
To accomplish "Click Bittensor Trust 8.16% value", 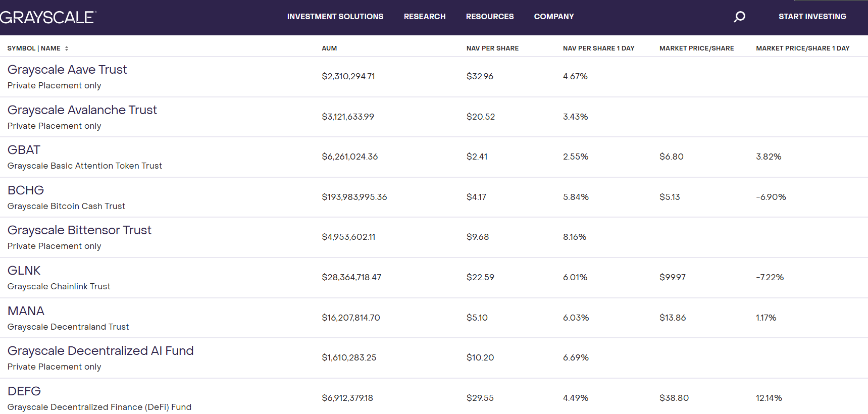I will coord(575,237).
